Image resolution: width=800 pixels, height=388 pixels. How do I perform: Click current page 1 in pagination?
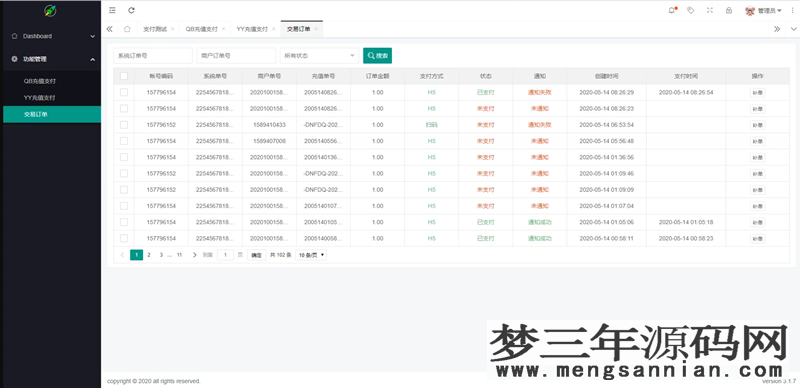coord(136,255)
